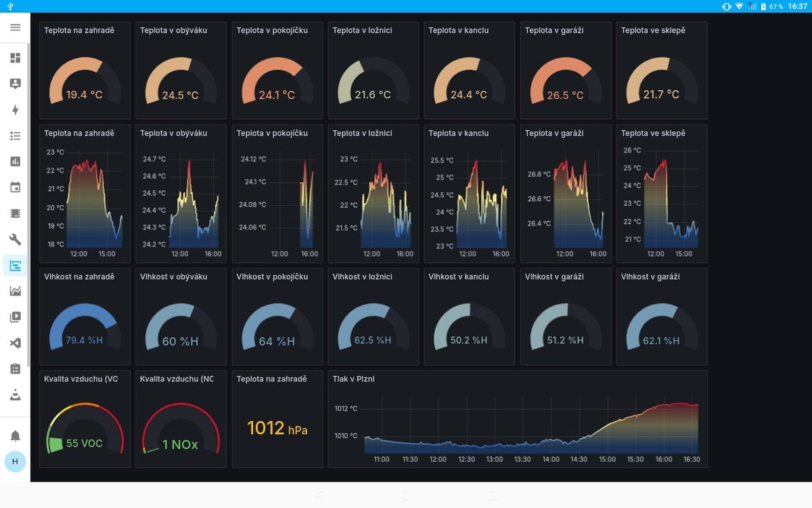
Task: Click the 79.4 %H garden humidity gauge
Action: [x=85, y=326]
